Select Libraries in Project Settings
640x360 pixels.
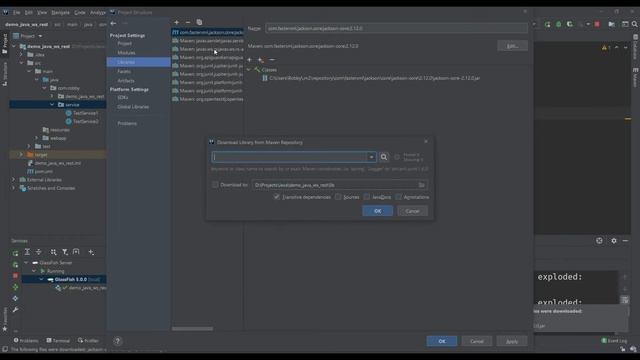pos(138,62)
